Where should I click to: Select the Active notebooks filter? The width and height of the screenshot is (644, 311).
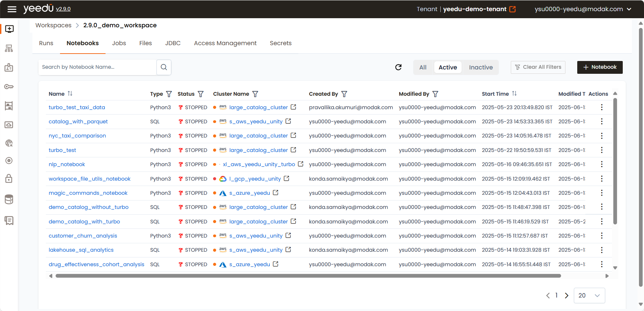(x=448, y=67)
